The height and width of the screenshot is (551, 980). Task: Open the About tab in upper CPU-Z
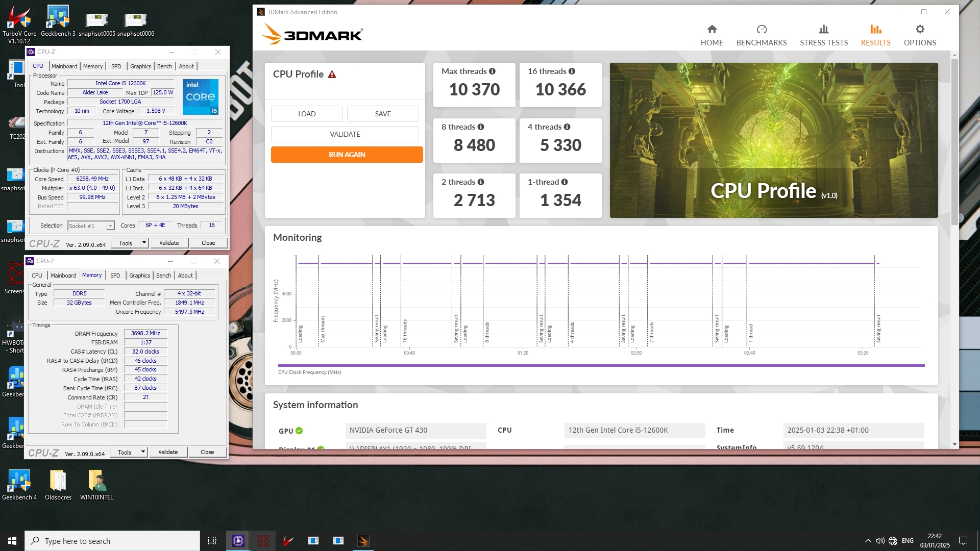click(x=186, y=66)
